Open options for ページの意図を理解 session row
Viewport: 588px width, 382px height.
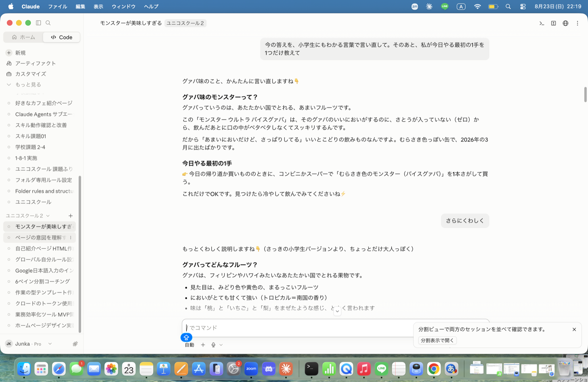click(71, 238)
